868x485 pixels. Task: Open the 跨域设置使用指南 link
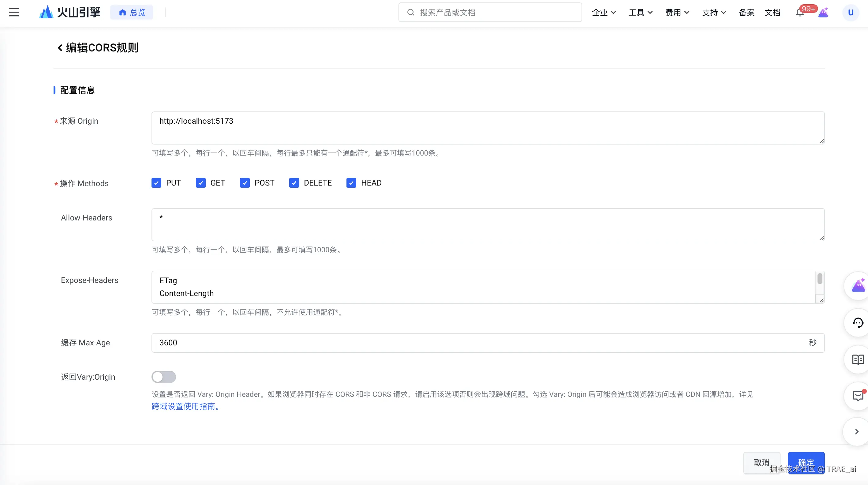point(184,407)
